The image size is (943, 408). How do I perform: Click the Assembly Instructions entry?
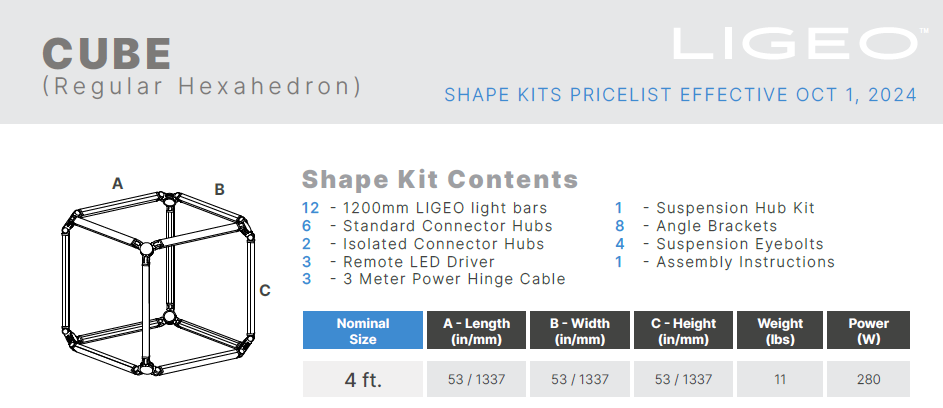pyautogui.click(x=745, y=262)
